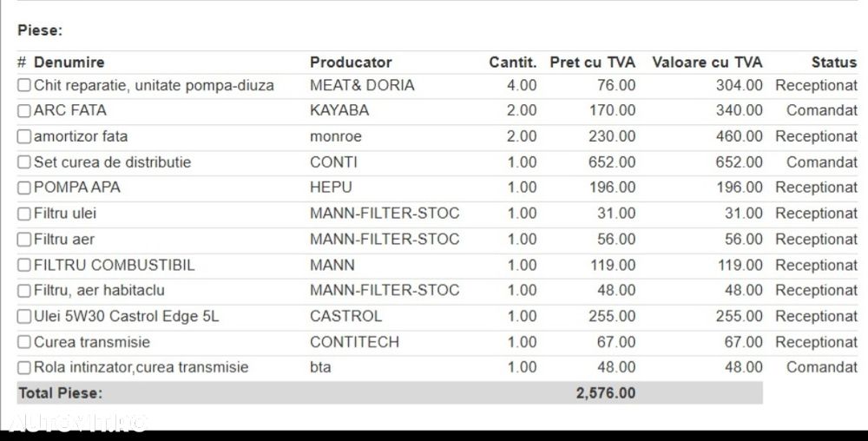Click the Pret cu TVA column header
The image size is (868, 441).
point(592,63)
